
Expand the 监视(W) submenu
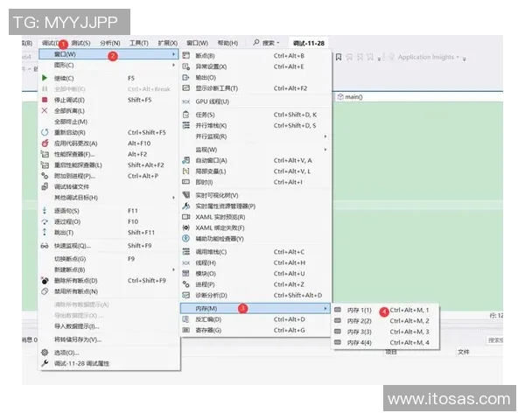click(255, 150)
